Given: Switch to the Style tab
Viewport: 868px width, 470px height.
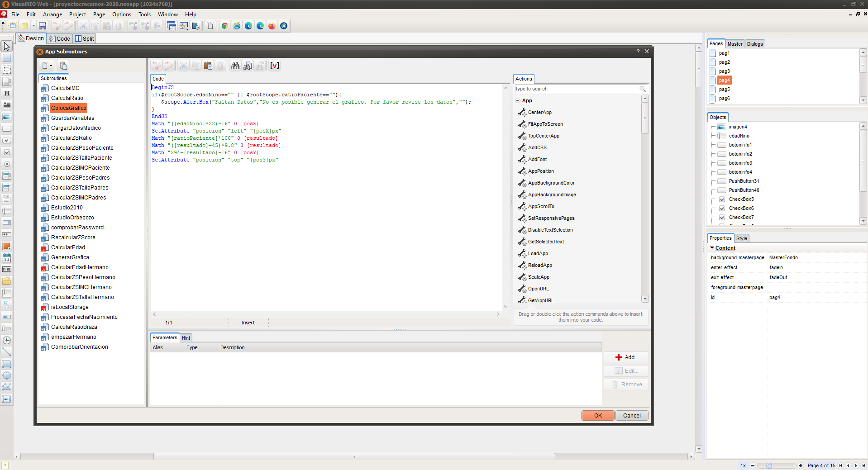Looking at the screenshot, I should (x=741, y=238).
